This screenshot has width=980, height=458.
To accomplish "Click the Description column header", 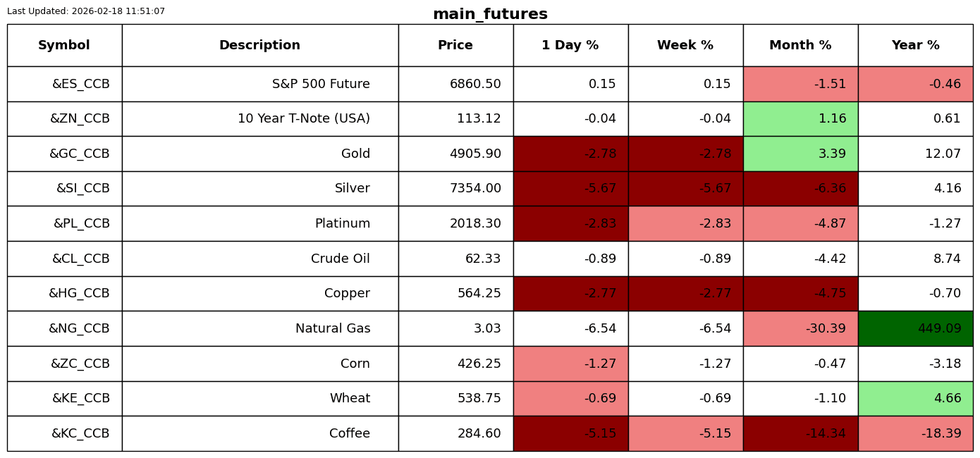I will pyautogui.click(x=259, y=46).
